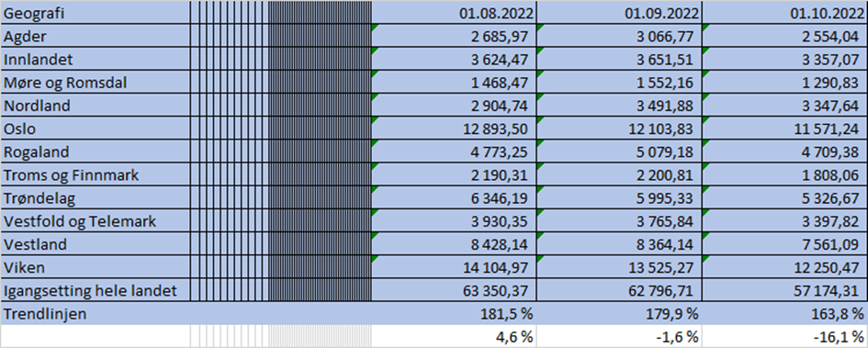This screenshot has height=348, width=868.
Task: Select the Viken row label
Action: (96, 268)
